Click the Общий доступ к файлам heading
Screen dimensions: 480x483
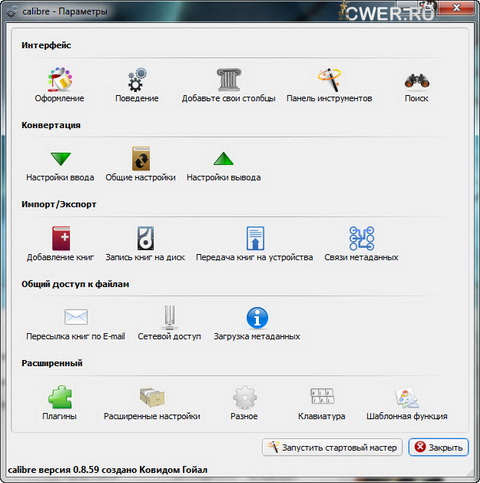[75, 284]
